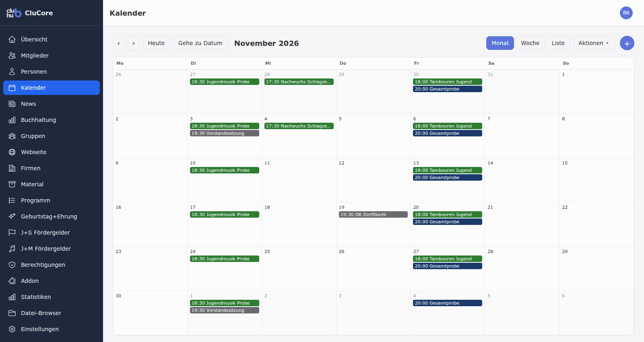Select the Buchhaltung chart icon

coord(12,120)
